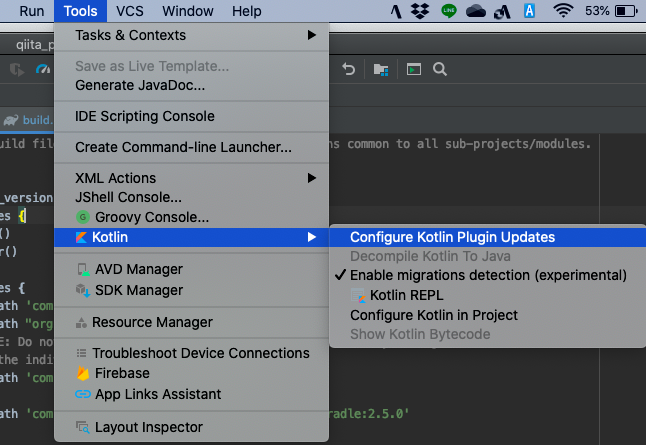Open IDE Scripting Console
Image resolution: width=646 pixels, height=445 pixels.
pyautogui.click(x=192, y=116)
